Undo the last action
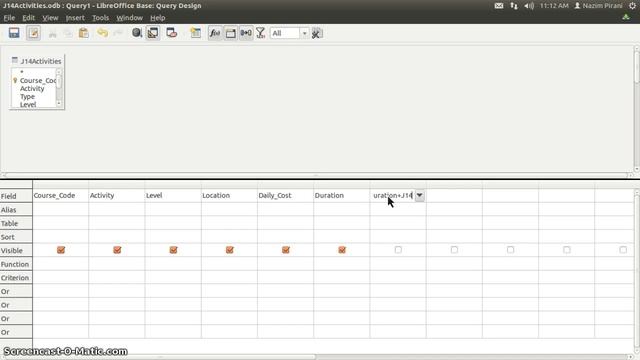 (102, 33)
